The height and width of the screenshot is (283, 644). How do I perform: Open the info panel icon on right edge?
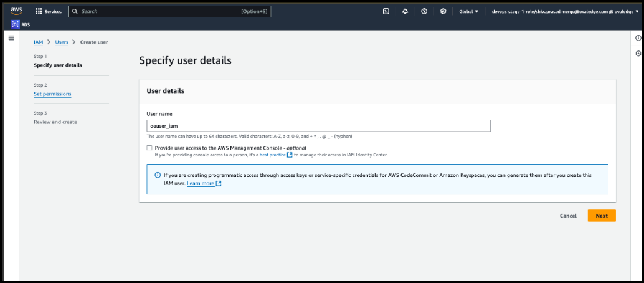638,38
